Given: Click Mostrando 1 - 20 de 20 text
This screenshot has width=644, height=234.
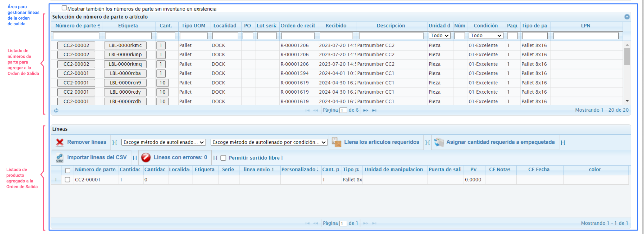Looking at the screenshot, I should tap(602, 110).
